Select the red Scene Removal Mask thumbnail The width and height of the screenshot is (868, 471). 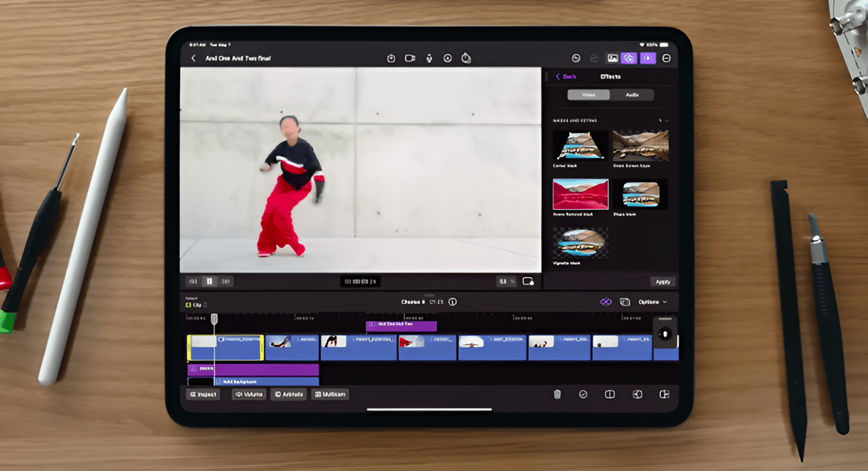pos(581,194)
